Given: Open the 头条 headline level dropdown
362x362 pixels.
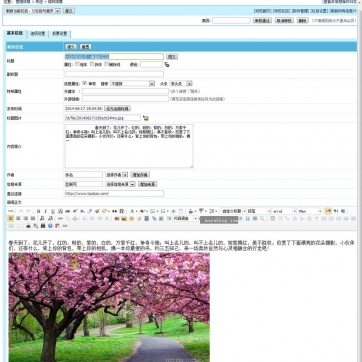Looking at the screenshot, I should [x=181, y=84].
